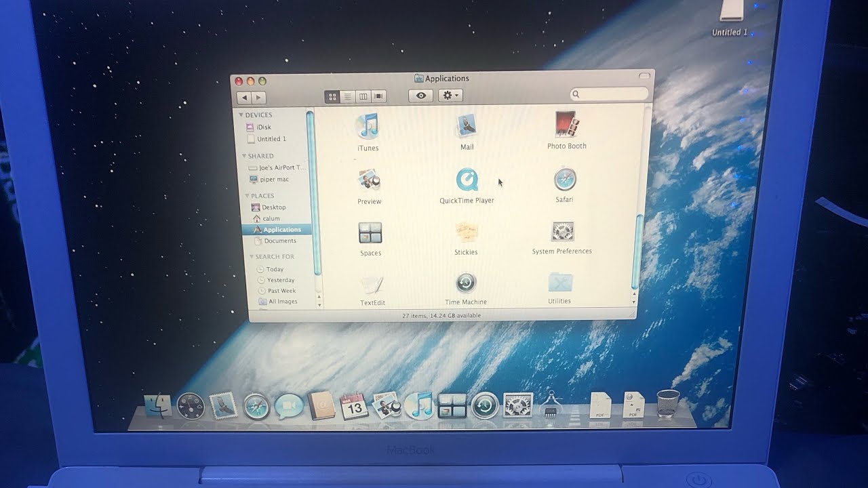
Task: Collapse the PLACES sidebar section
Action: click(247, 196)
